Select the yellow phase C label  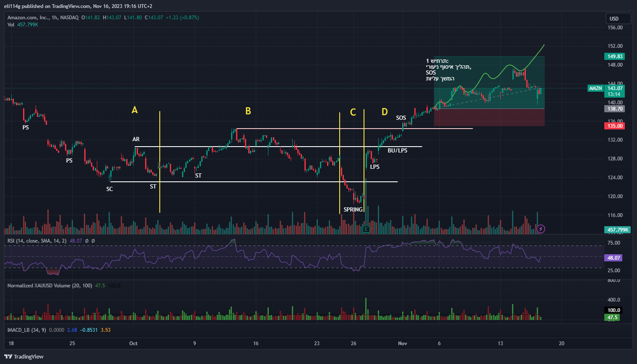[353, 112]
